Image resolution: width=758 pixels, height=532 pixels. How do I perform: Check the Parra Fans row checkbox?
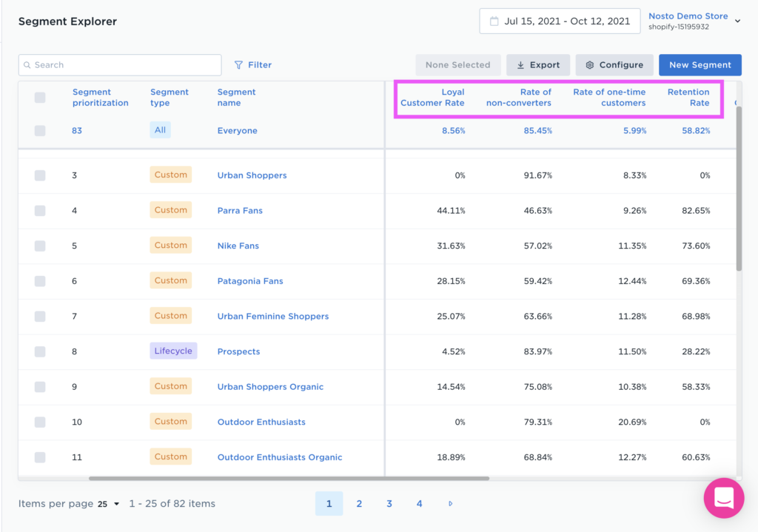click(40, 211)
